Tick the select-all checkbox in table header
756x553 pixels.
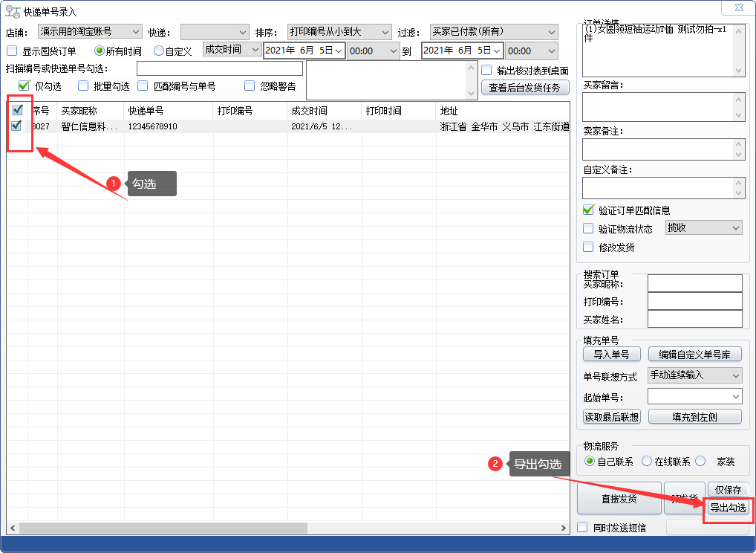coord(17,110)
